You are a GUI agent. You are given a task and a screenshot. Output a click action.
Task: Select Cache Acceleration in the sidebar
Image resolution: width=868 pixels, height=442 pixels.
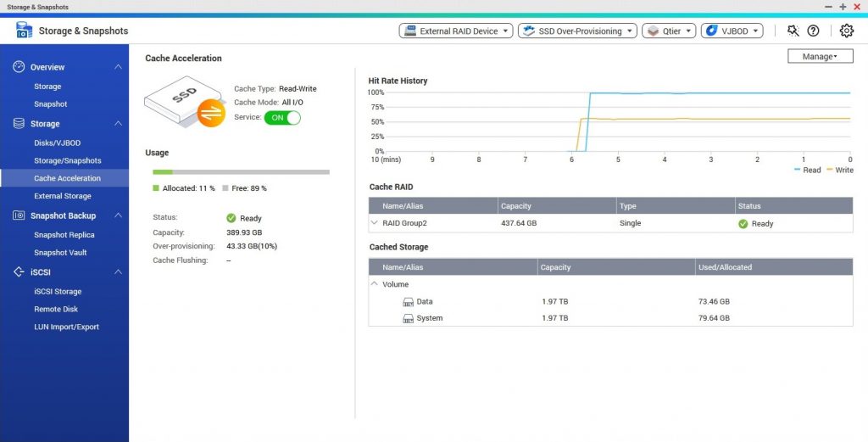pyautogui.click(x=64, y=178)
